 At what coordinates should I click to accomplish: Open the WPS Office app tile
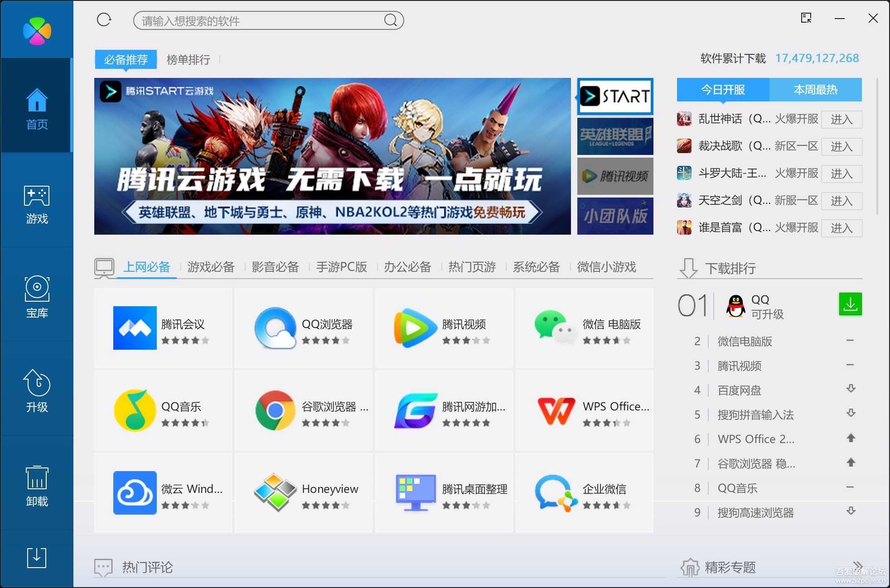click(585, 411)
